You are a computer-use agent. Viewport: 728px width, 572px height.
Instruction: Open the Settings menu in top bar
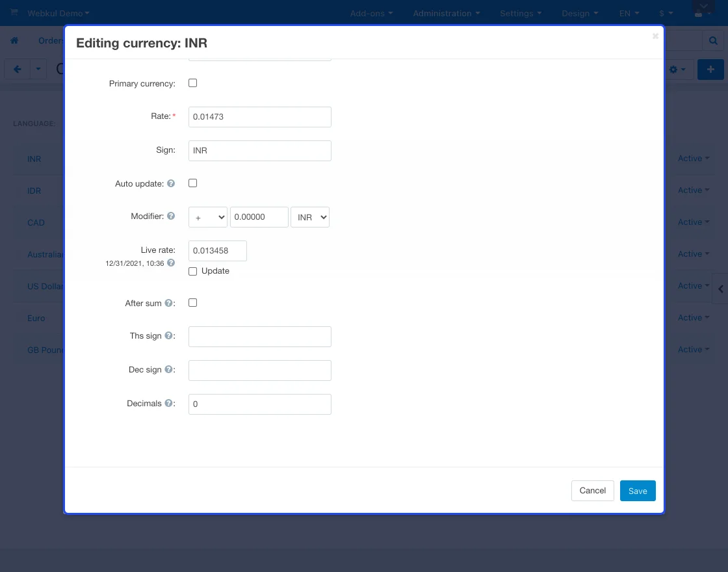pos(521,13)
